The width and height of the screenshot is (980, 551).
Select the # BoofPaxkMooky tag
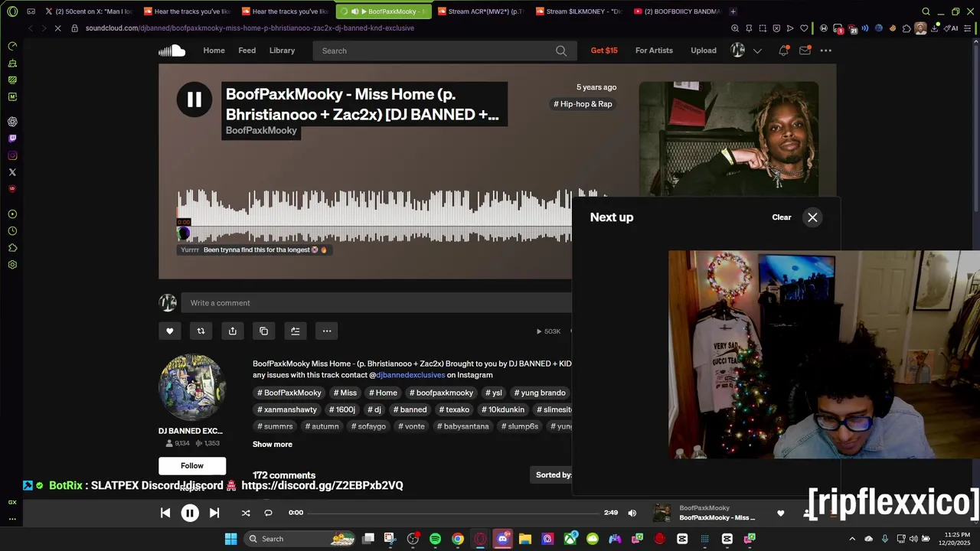tap(289, 393)
